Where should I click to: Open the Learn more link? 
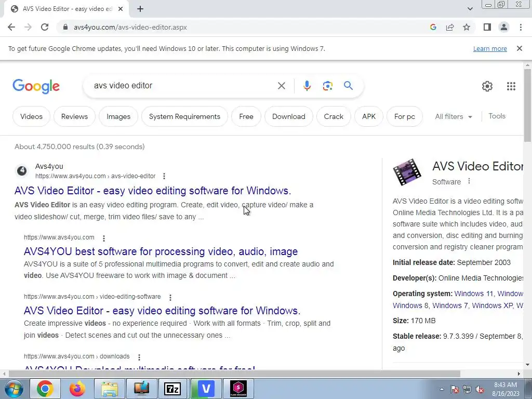(x=490, y=48)
